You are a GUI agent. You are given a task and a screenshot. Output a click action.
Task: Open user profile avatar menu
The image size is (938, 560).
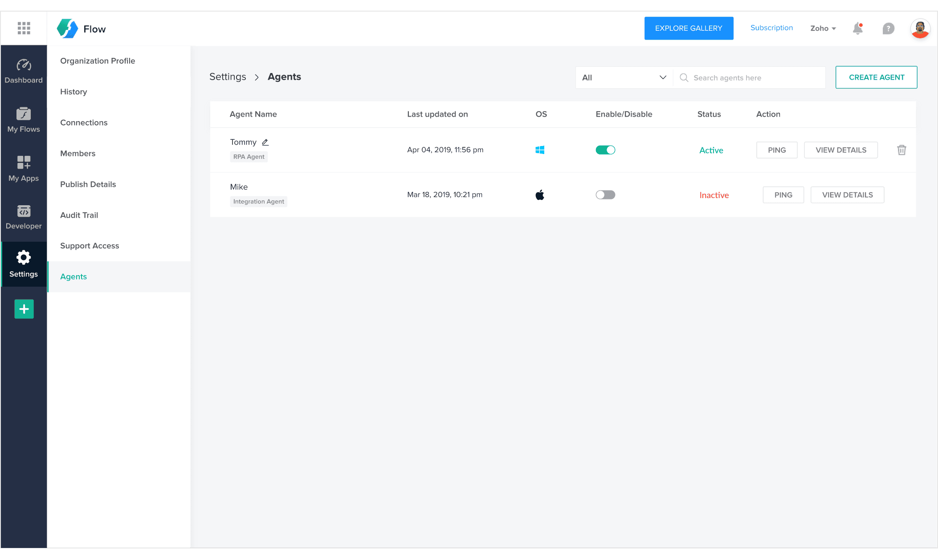920,28
